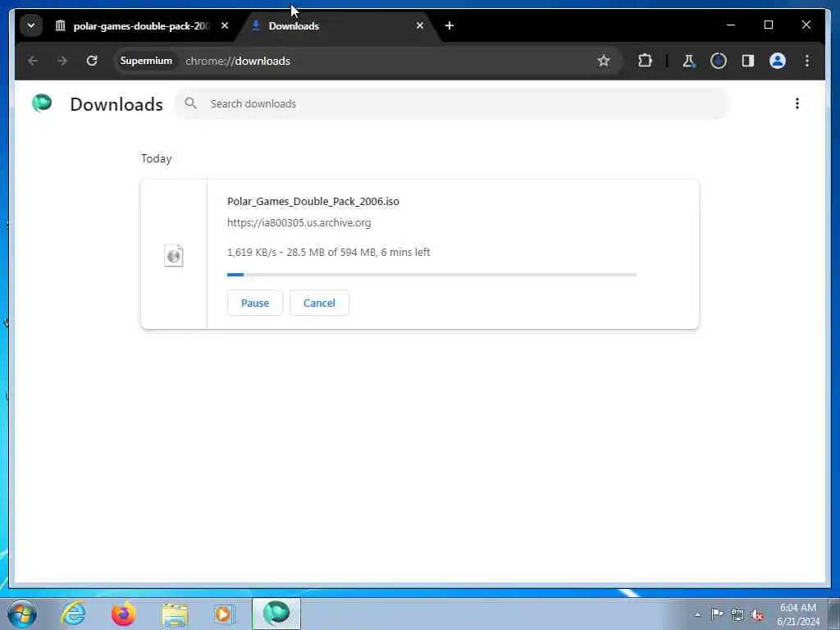This screenshot has width=840, height=630.
Task: Open the Windows Start button
Action: (22, 614)
